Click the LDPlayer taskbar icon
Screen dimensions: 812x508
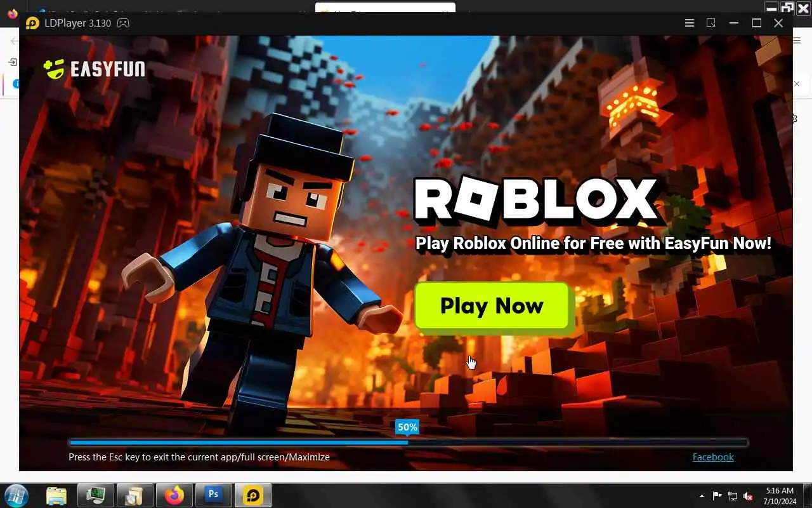[x=252, y=495]
